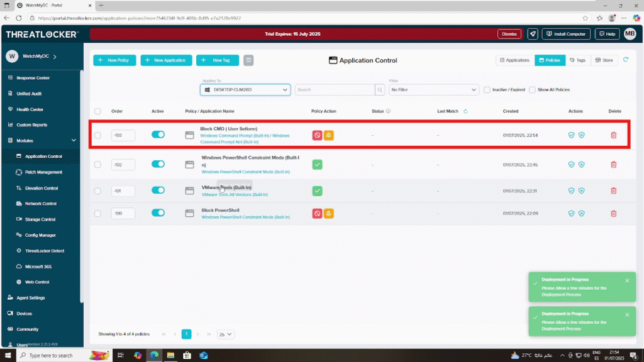Click first shield action icon for VMware Tools

(x=571, y=191)
